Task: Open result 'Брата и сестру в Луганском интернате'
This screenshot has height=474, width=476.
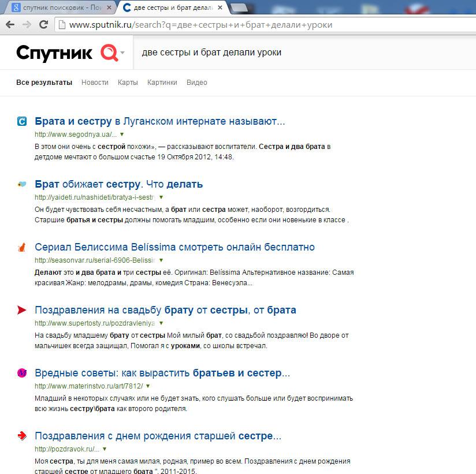Action: (160, 121)
